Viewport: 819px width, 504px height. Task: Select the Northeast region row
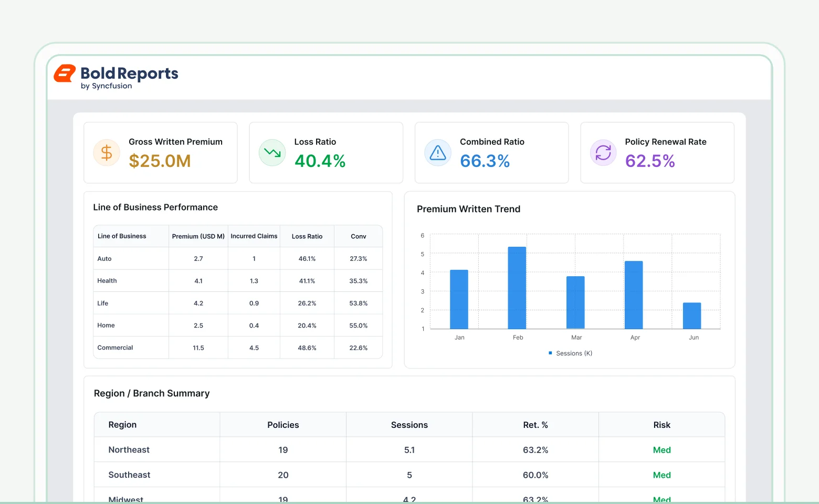409,450
